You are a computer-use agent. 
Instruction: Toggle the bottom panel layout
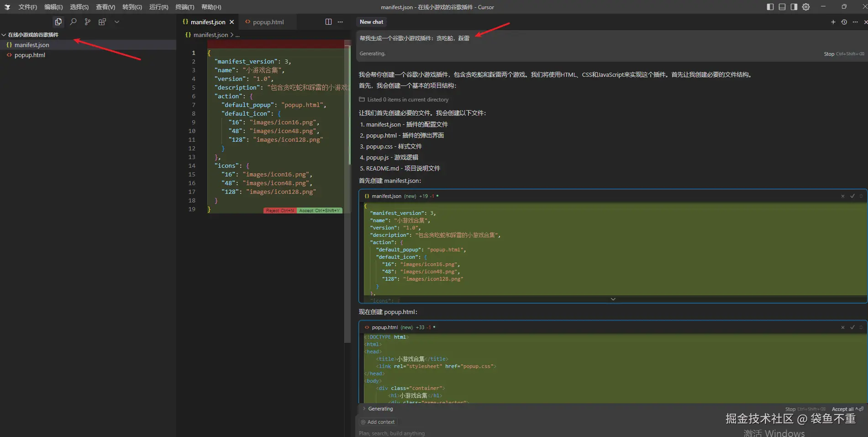(x=782, y=7)
